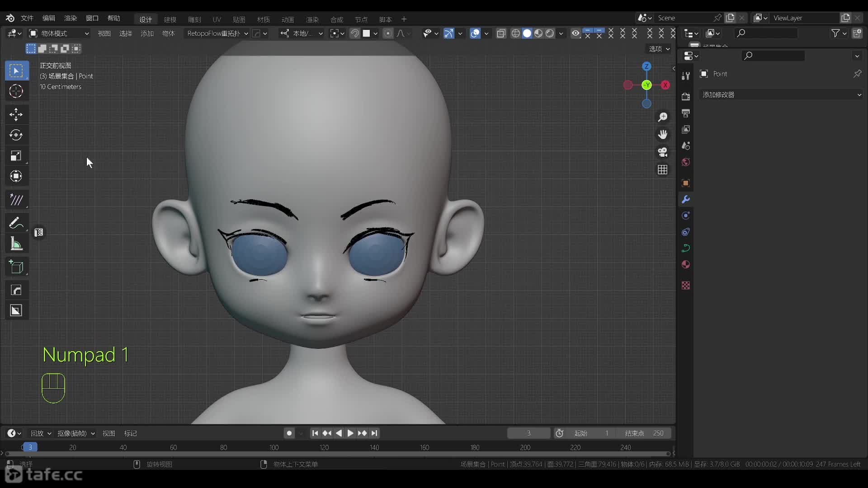
Task: Open RetopoFlow dropdown
Action: click(217, 33)
